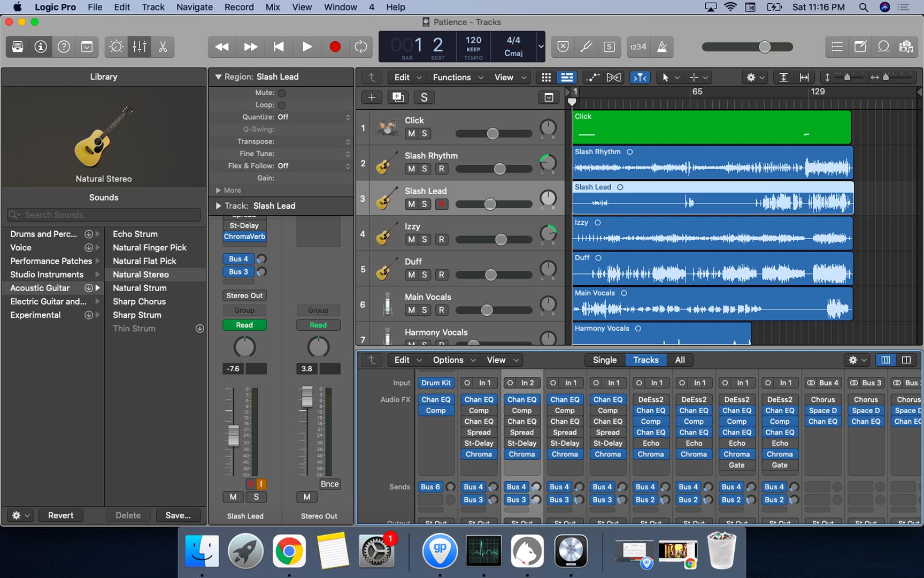The height and width of the screenshot is (578, 924).
Task: Solo the Slash Rhythm track
Action: (425, 169)
